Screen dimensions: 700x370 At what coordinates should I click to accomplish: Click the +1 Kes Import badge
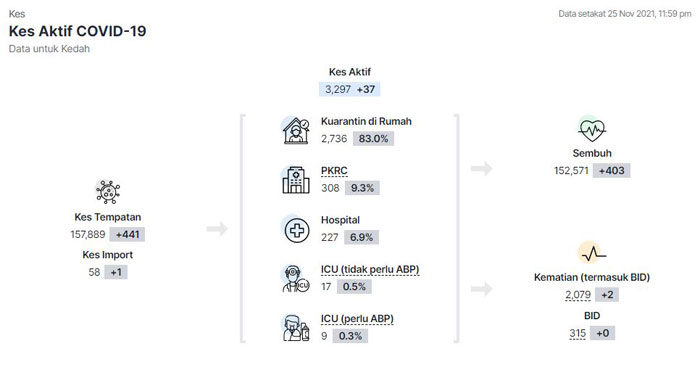click(116, 272)
